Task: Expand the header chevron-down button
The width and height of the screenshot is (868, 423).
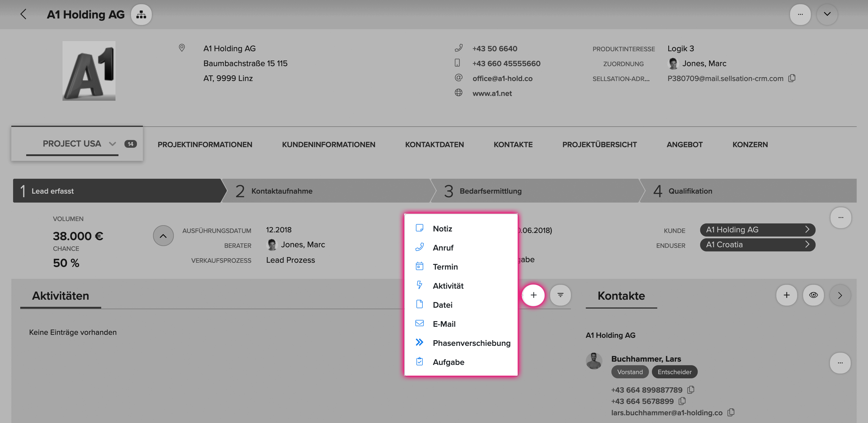Action: (x=827, y=15)
